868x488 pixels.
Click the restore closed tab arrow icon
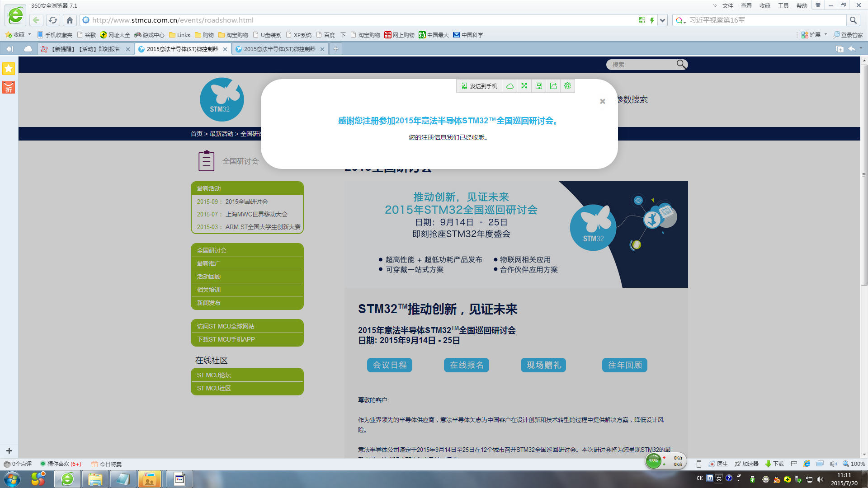(x=852, y=49)
